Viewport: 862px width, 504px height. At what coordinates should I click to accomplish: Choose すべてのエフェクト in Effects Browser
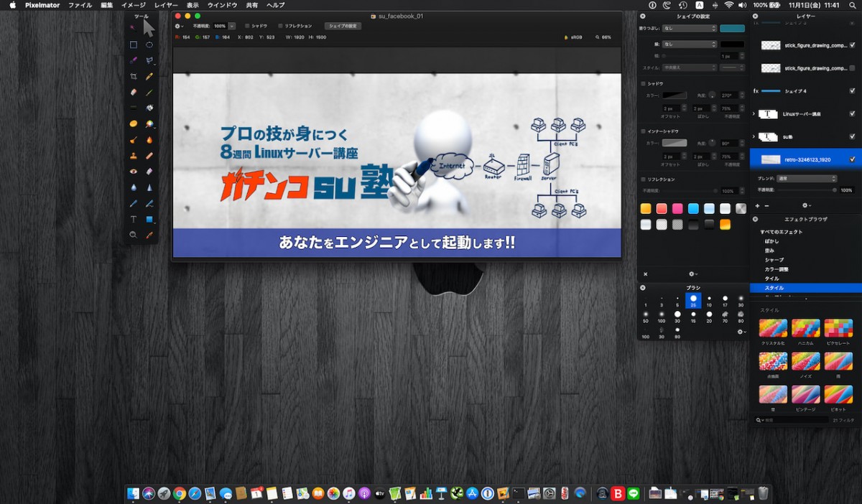pos(782,232)
